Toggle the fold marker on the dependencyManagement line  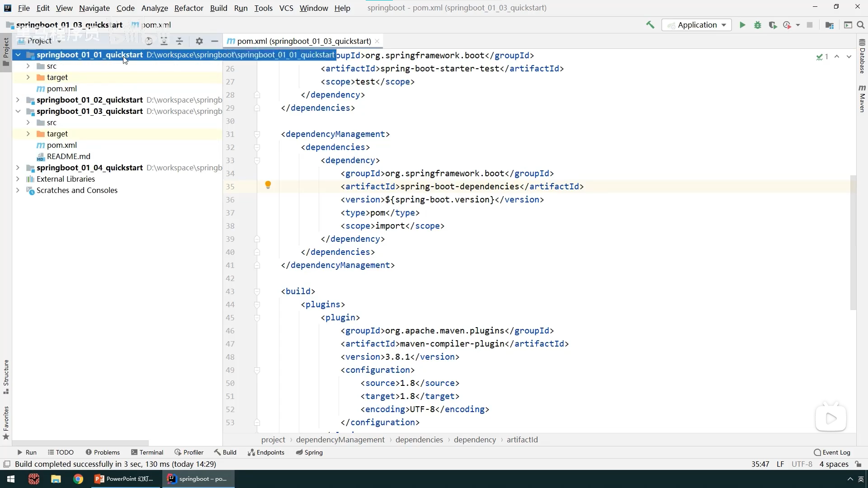(x=257, y=134)
